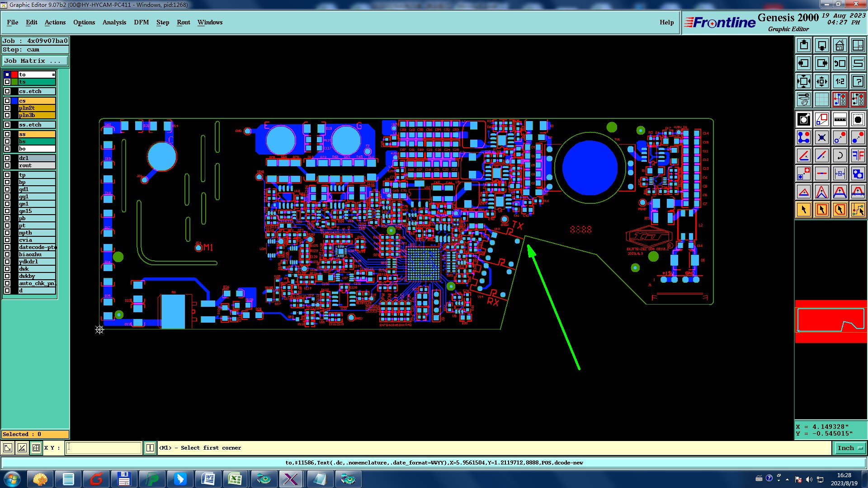Click the delete X feature icon
Screen dimensions: 868x488
coord(822,137)
